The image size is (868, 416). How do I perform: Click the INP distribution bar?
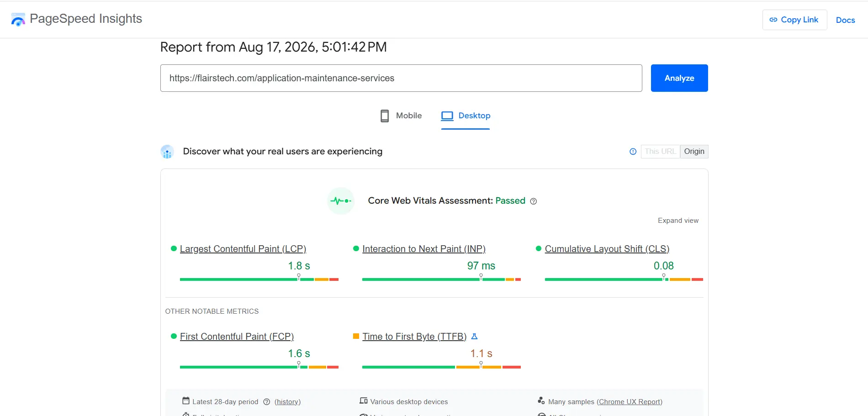click(441, 279)
